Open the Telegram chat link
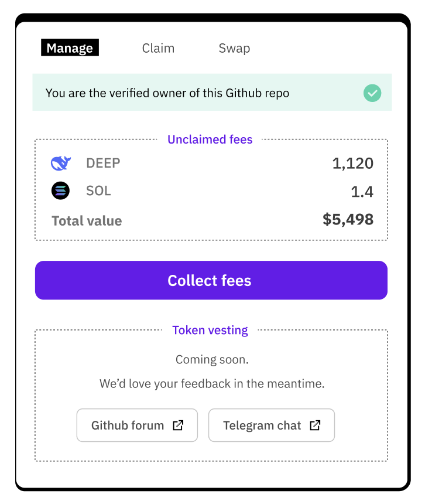The image size is (425, 504). click(272, 425)
